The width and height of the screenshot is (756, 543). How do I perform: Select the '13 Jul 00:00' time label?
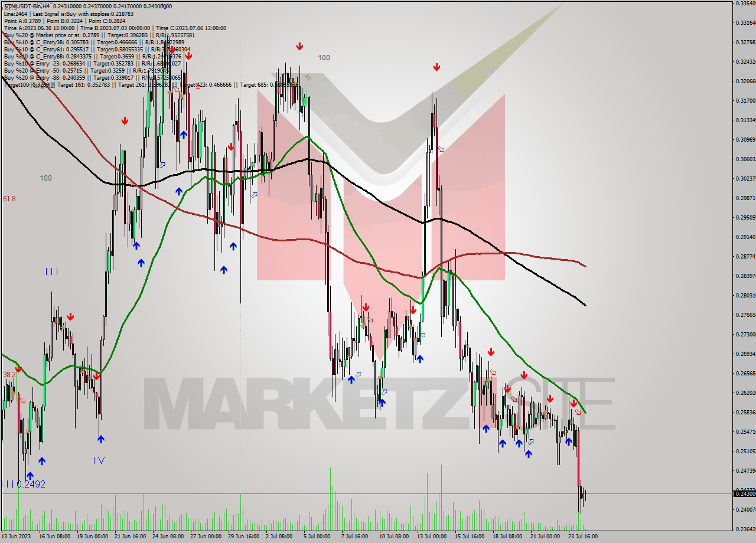pos(432,537)
